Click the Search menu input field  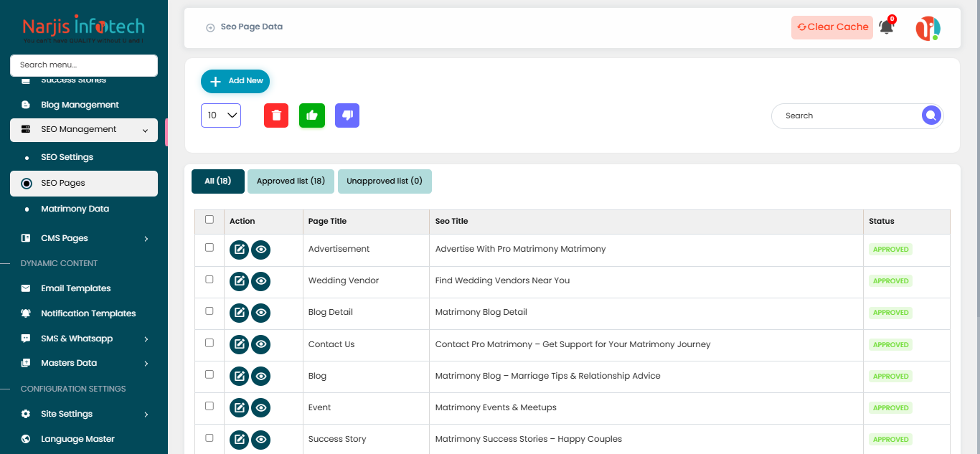pos(84,65)
